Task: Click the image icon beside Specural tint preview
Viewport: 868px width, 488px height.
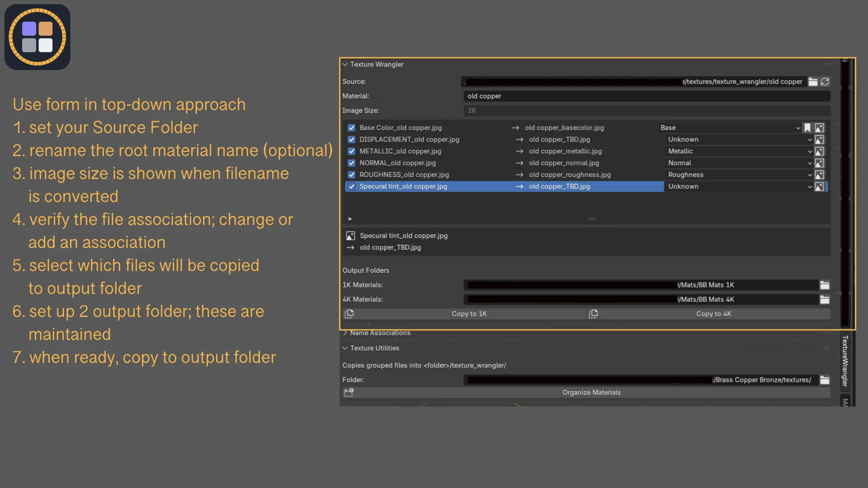Action: [350, 236]
